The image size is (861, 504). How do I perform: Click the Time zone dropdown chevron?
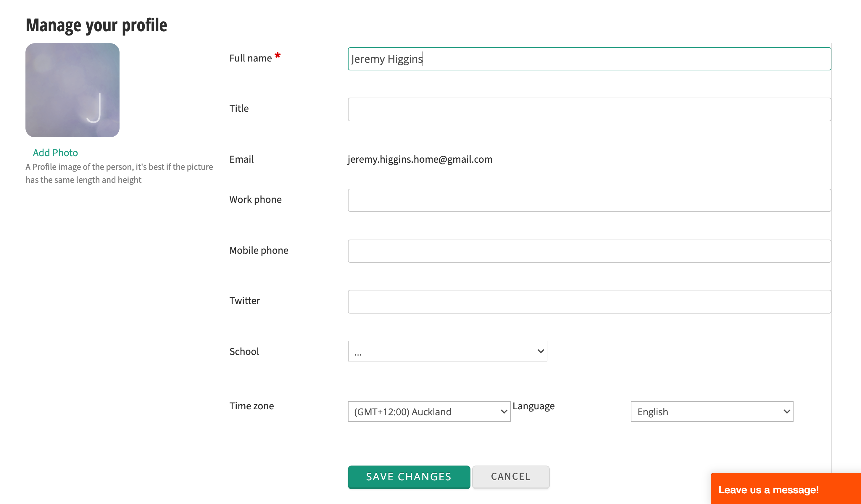pos(504,411)
